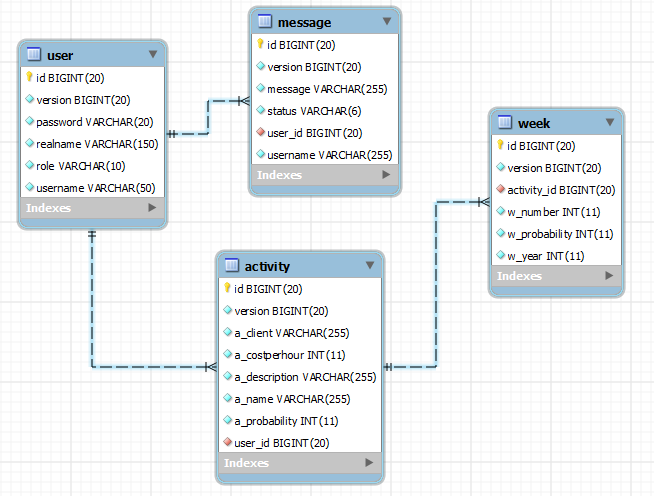
Task: Select column 'a_name VARCHAR(255)'
Action: [x=292, y=399]
